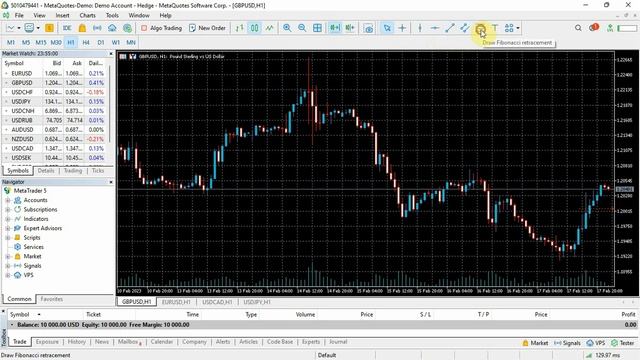
Task: Open the File menu
Action: [19, 16]
